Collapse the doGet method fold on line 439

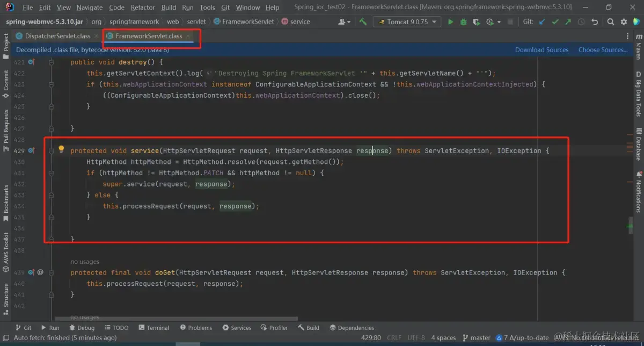click(x=52, y=272)
